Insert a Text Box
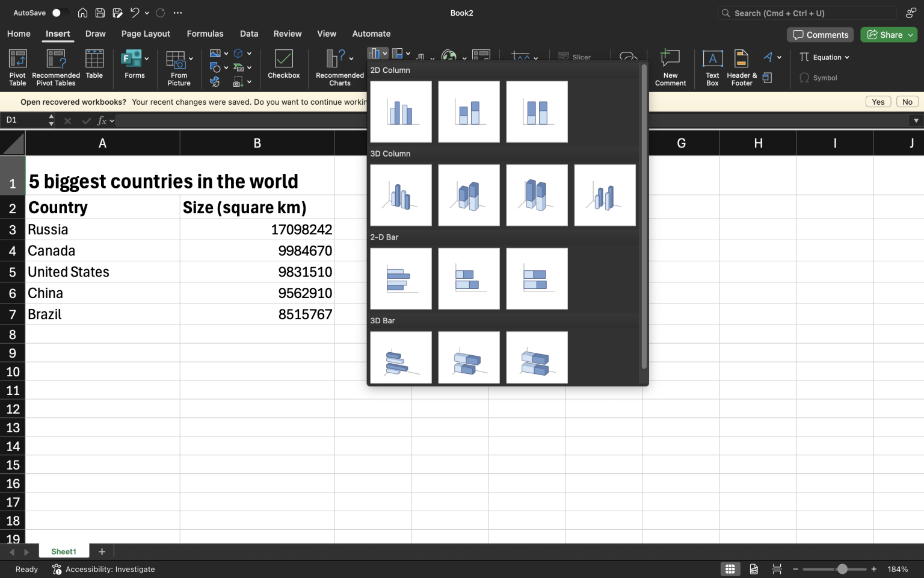 pyautogui.click(x=712, y=67)
